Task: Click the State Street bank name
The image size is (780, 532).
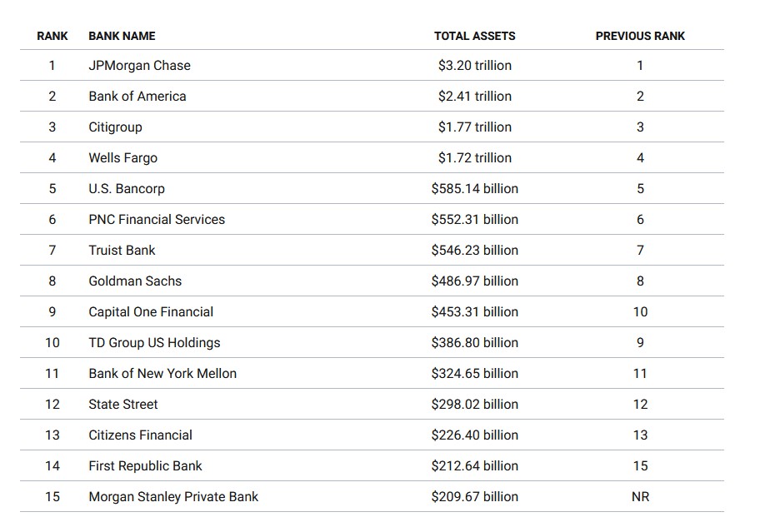Action: point(123,405)
